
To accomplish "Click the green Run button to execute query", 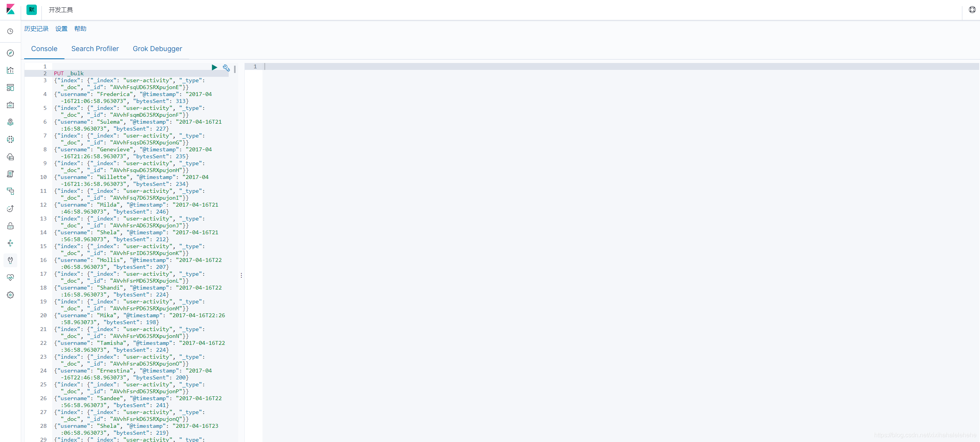I will pos(214,67).
